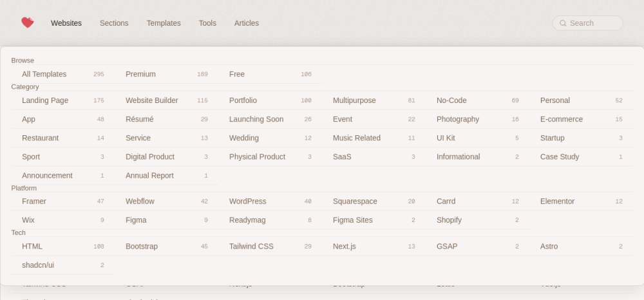Open the Tools menu

tap(207, 23)
